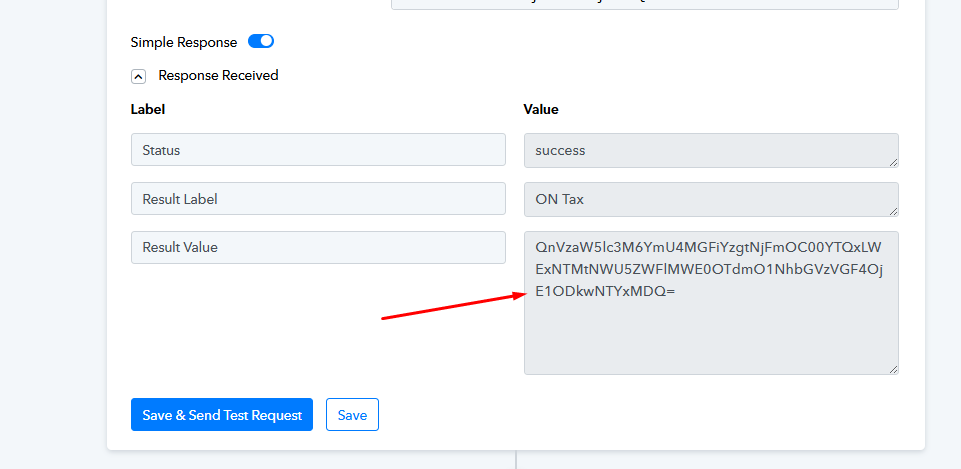961x469 pixels.
Task: Click the partially visible field at top
Action: (645, 4)
